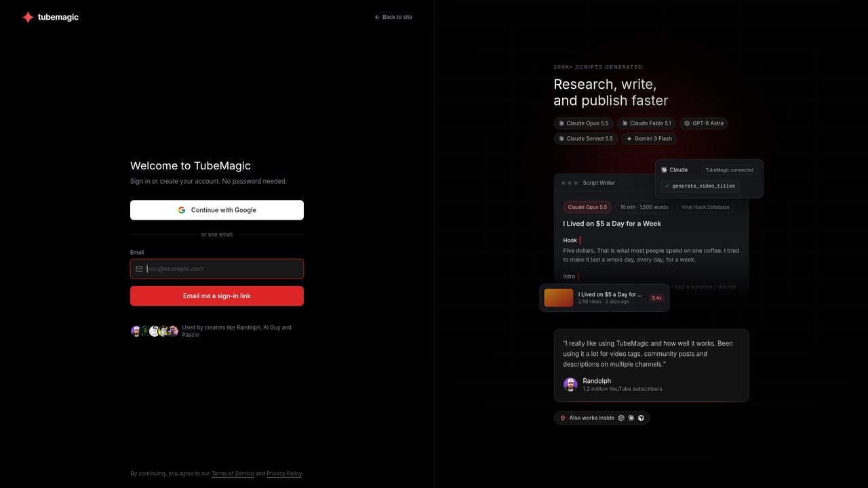868x488 pixels.
Task: Click the Viral Hook Database tag
Action: 705,207
